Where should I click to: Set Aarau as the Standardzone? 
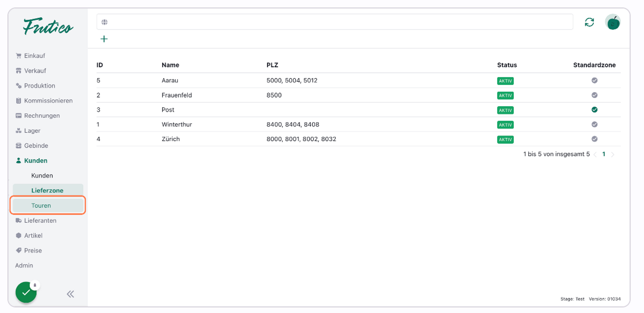594,81
